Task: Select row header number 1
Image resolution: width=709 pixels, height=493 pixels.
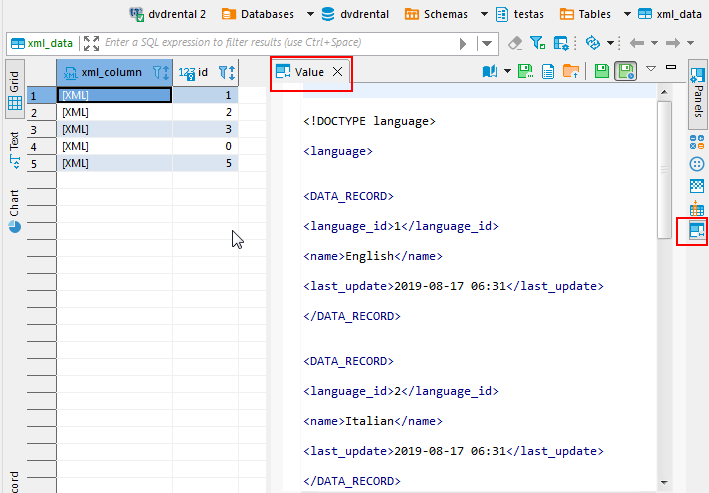Action: 42,95
